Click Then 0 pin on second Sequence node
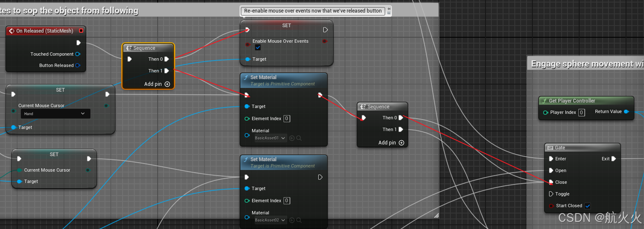 [x=401, y=118]
